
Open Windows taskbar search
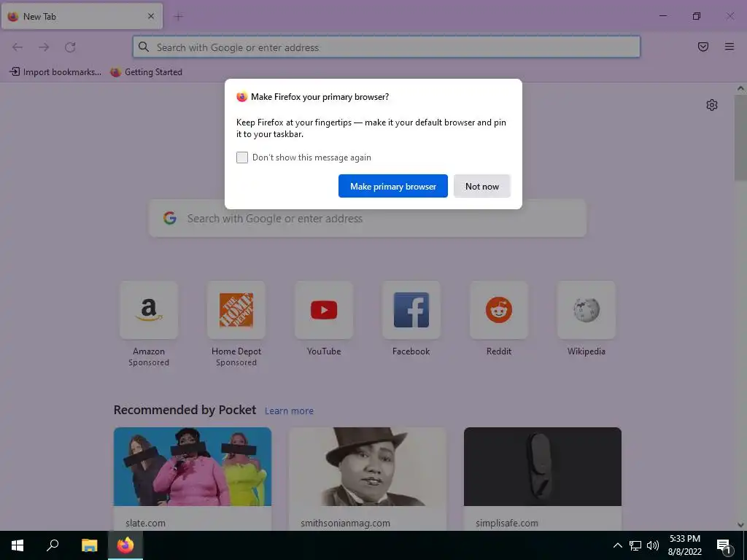tap(53, 545)
